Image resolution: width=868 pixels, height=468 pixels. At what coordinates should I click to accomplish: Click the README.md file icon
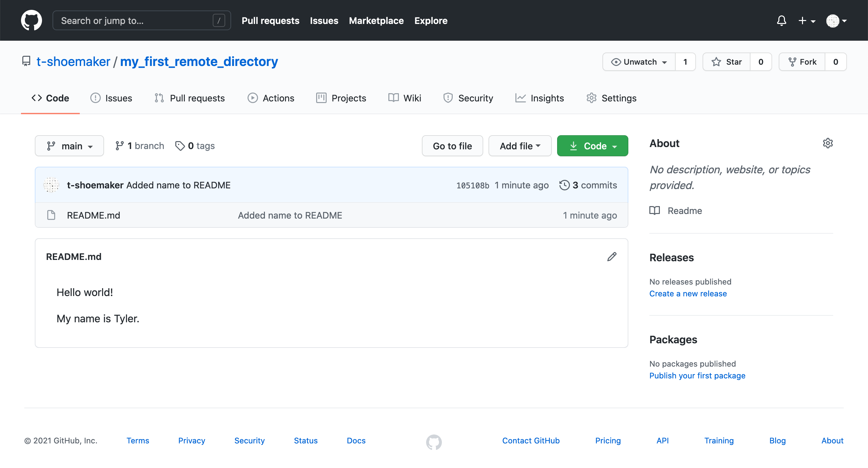click(51, 215)
